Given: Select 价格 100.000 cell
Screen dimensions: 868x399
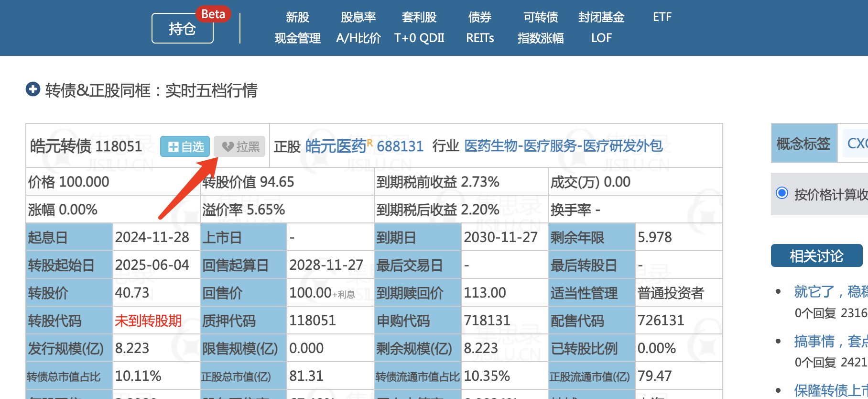Looking at the screenshot, I should pyautogui.click(x=113, y=182).
